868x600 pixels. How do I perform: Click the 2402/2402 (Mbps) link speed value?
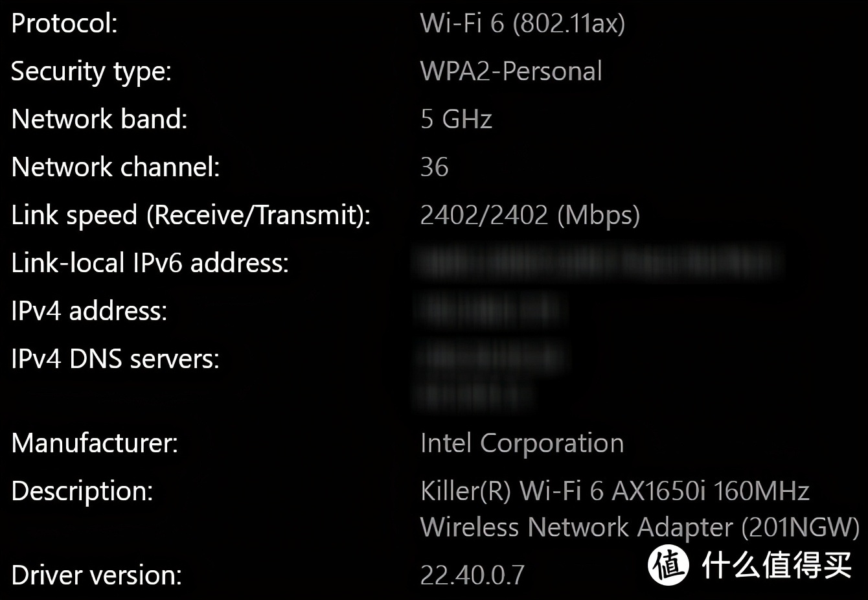(x=529, y=215)
